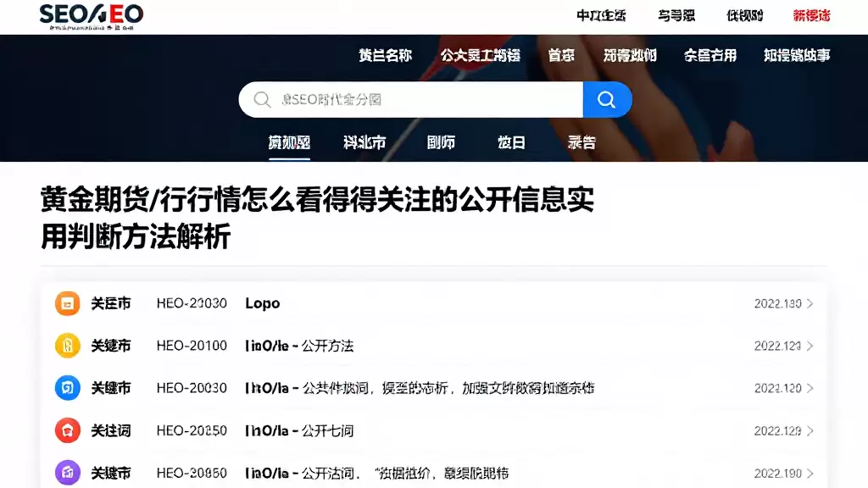Click the blue search button

point(607,100)
